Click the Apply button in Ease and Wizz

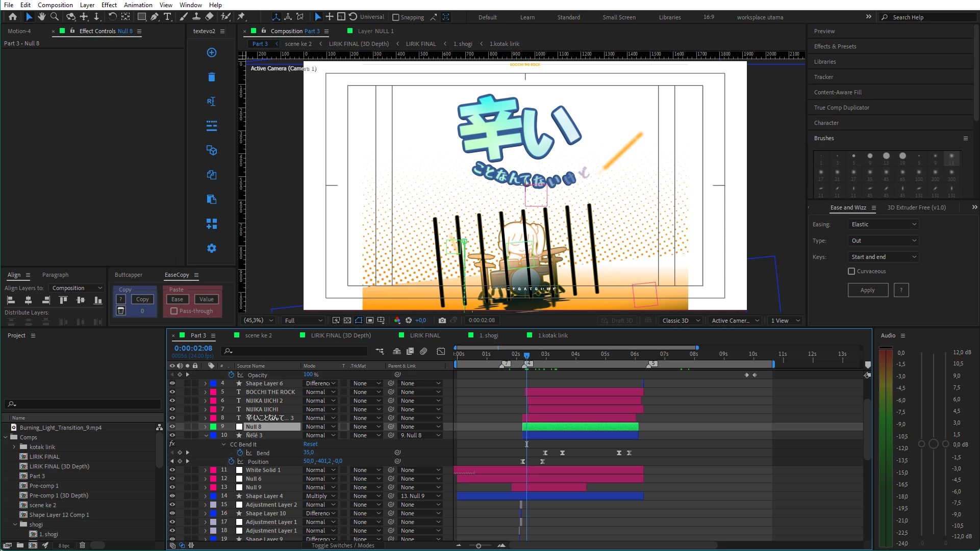pos(868,290)
